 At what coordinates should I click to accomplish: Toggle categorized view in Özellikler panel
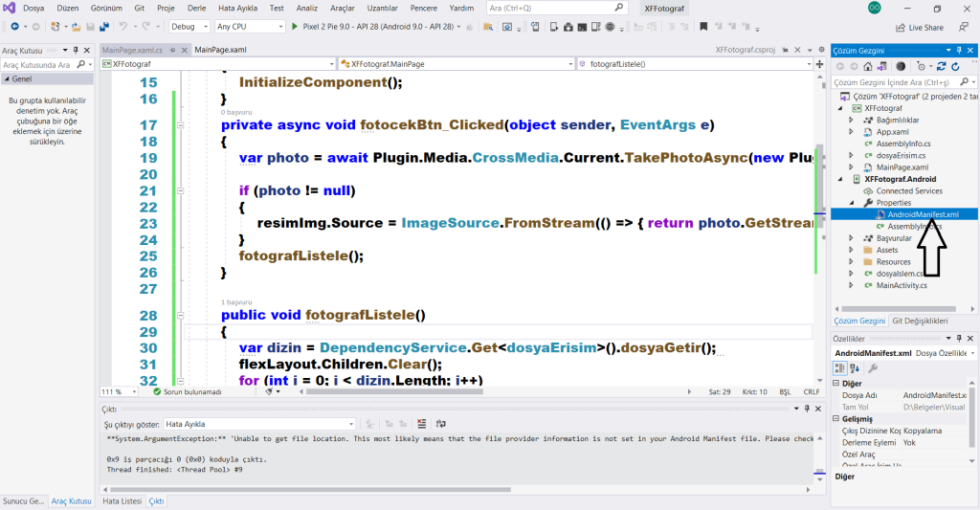click(839, 368)
